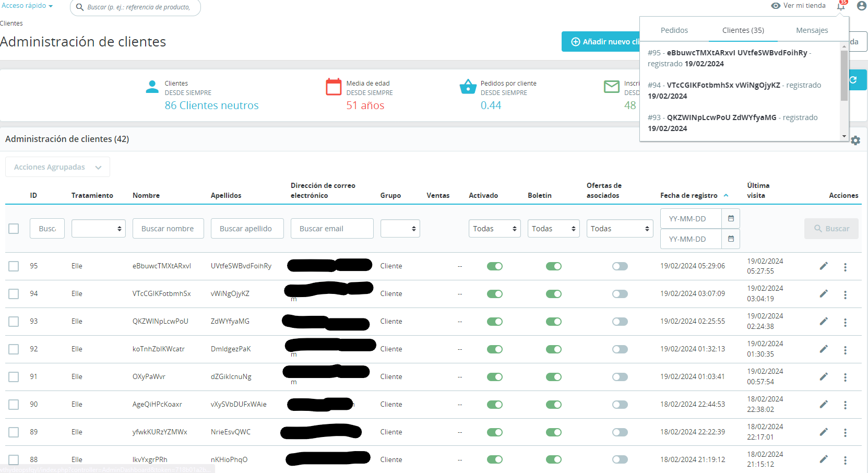Open notifications bell icon
868x473 pixels.
(x=841, y=6)
